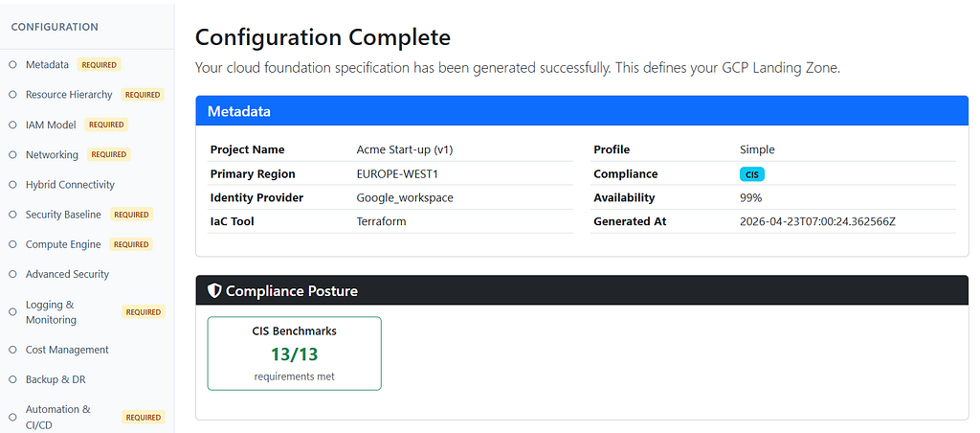
Task: Click the Generated At timestamp value
Action: click(818, 221)
